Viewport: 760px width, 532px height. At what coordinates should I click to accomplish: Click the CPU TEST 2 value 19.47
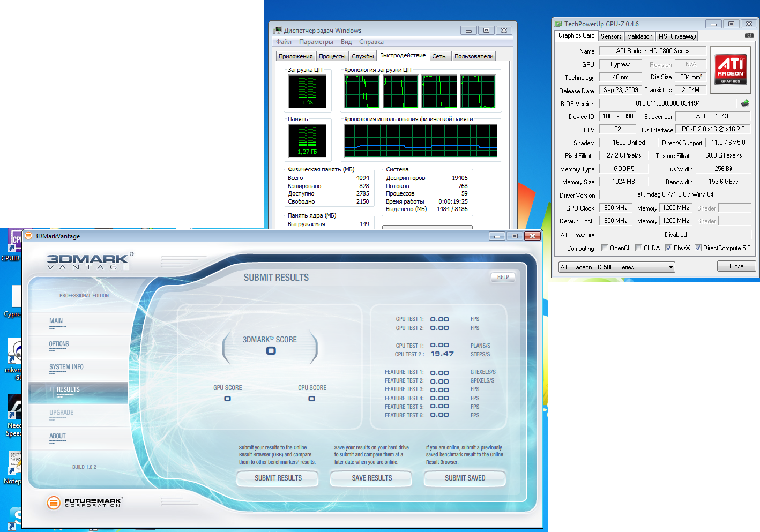pyautogui.click(x=442, y=354)
